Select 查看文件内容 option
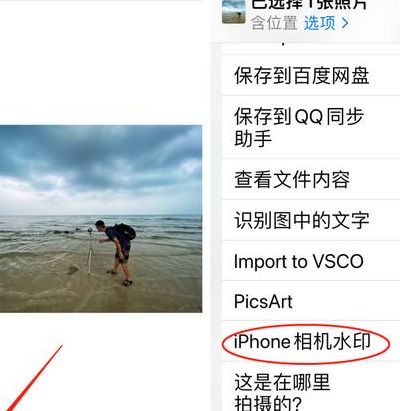Viewport: 400px width, 411px height. point(311,179)
